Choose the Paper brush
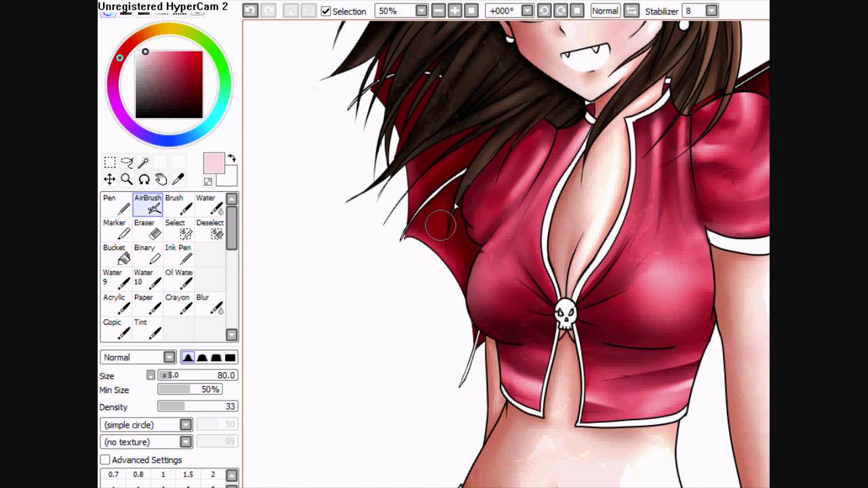 (x=148, y=304)
